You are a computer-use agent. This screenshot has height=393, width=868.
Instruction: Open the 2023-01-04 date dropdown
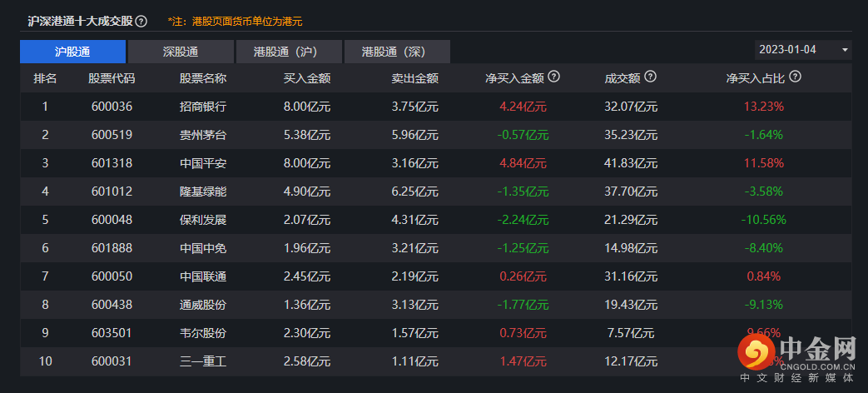coord(803,50)
